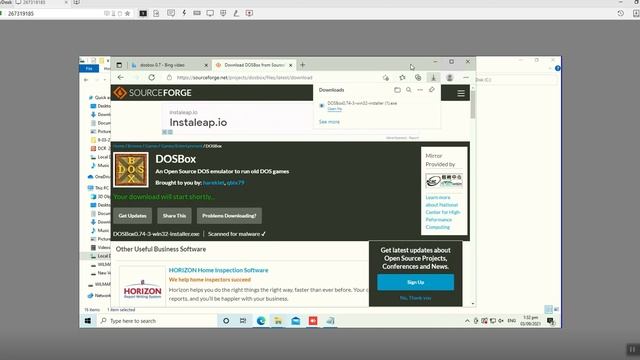
Task: Open File Explorer from taskbar
Action: point(278,321)
